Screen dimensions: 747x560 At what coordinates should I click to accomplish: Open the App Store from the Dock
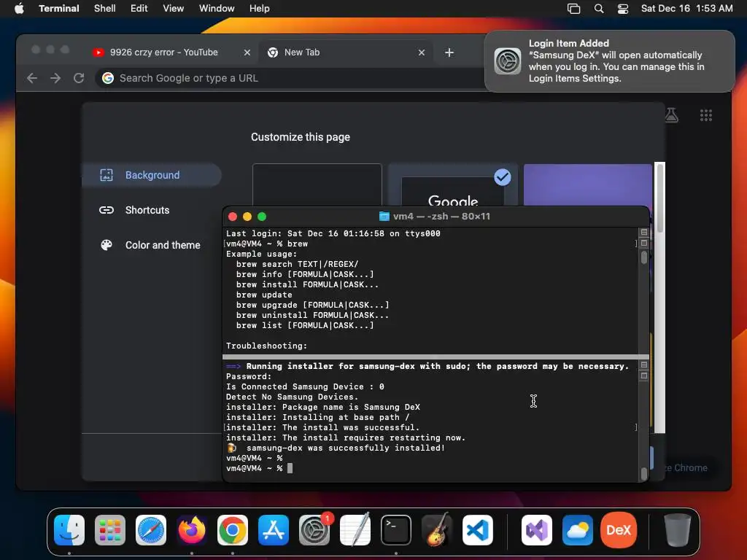274,530
